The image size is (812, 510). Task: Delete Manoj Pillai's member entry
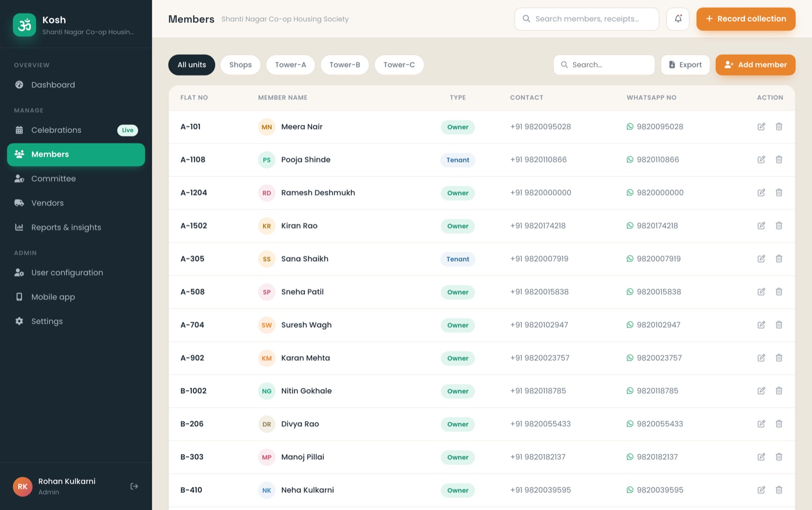(779, 457)
